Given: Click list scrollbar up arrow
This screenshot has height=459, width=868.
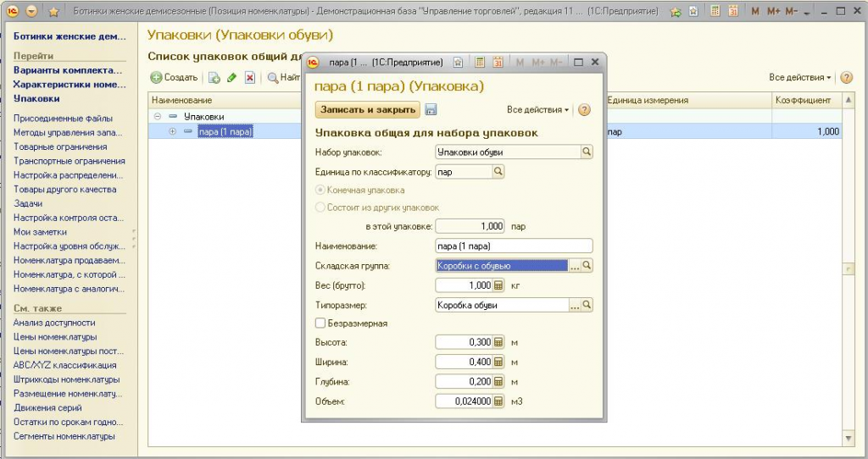Looking at the screenshot, I should 848,100.
